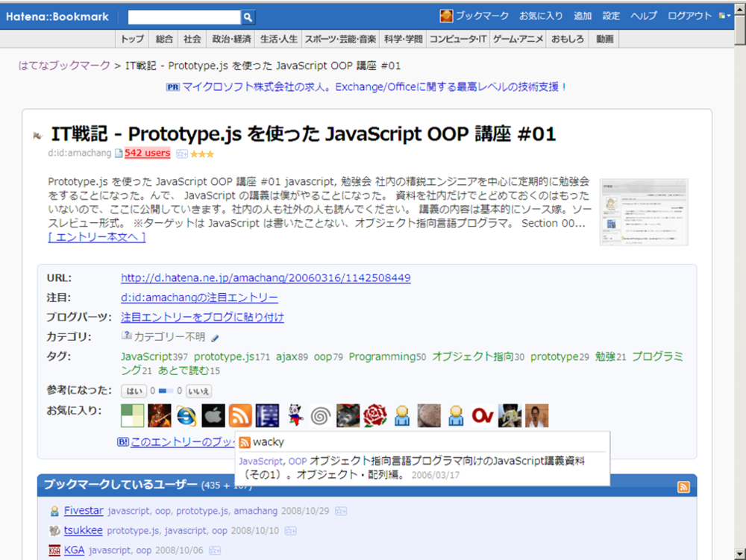Click the star icon beside KGA's bookmark
The width and height of the screenshot is (746, 560).
215,550
